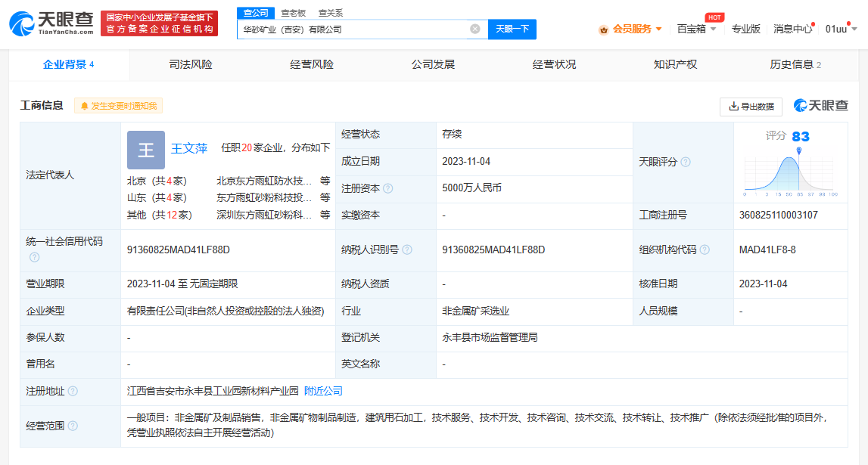Click the 行业 value 非金属矿采选业
868x465 pixels.
coord(475,312)
